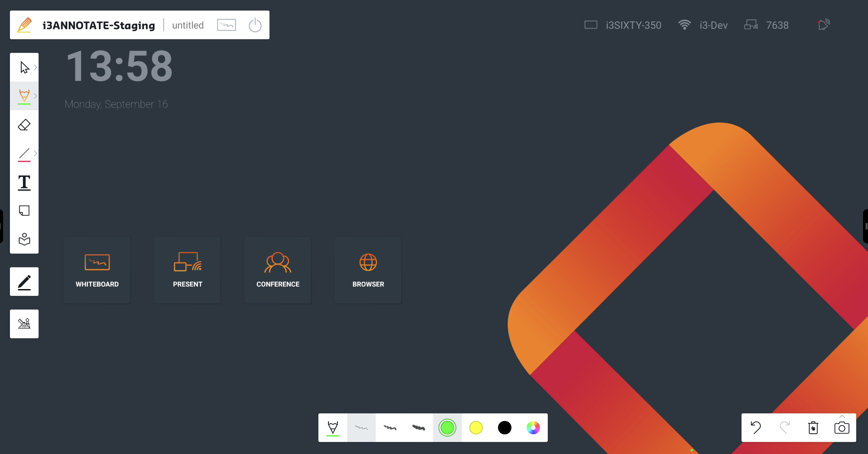Click the untitled document name
Viewport: 868px width, 454px height.
click(x=188, y=25)
